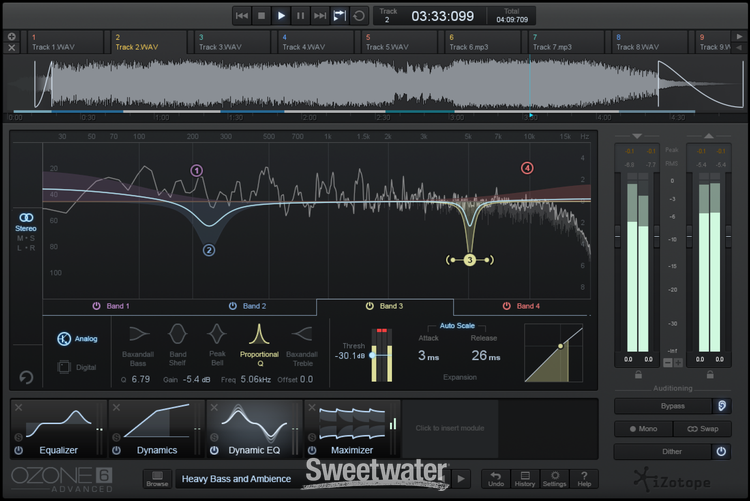Open the History panel
750x501 pixels.
[x=525, y=479]
